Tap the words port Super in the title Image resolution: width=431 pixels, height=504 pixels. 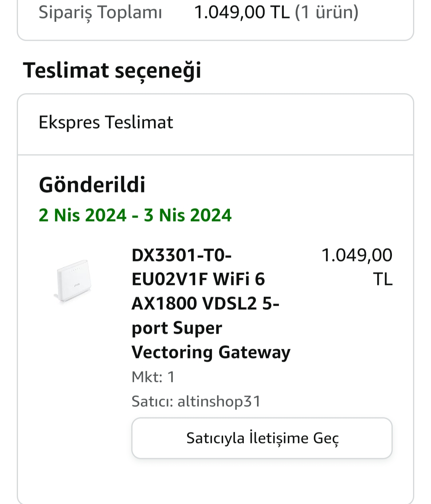click(177, 328)
